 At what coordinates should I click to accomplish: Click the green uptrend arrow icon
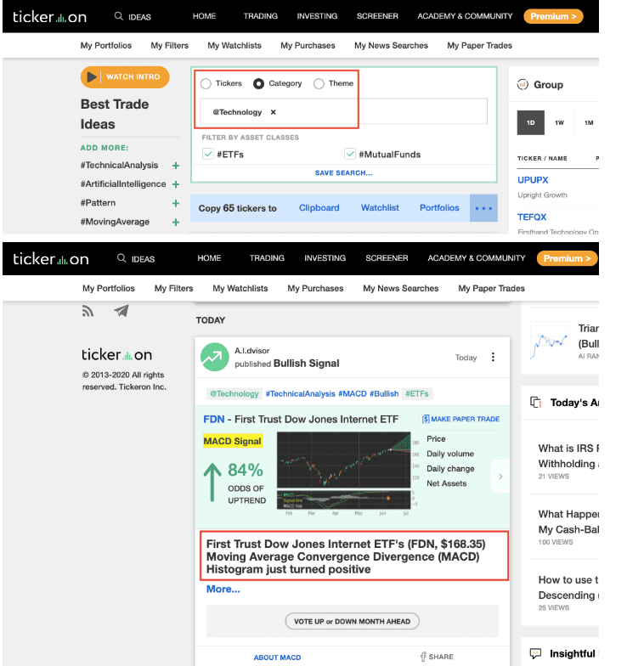tap(212, 483)
